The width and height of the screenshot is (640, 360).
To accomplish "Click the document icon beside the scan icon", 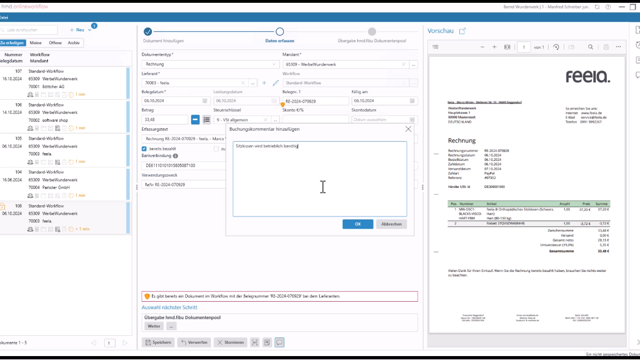I will point(267,342).
